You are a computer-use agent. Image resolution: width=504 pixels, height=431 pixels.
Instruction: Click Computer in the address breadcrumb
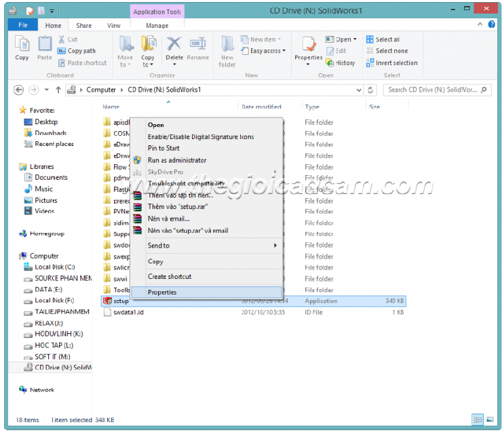(101, 90)
